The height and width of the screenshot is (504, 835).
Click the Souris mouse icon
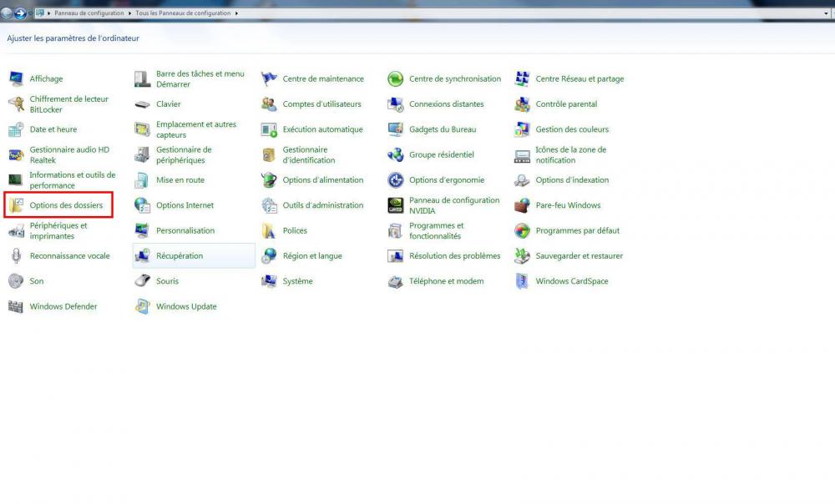pos(142,281)
